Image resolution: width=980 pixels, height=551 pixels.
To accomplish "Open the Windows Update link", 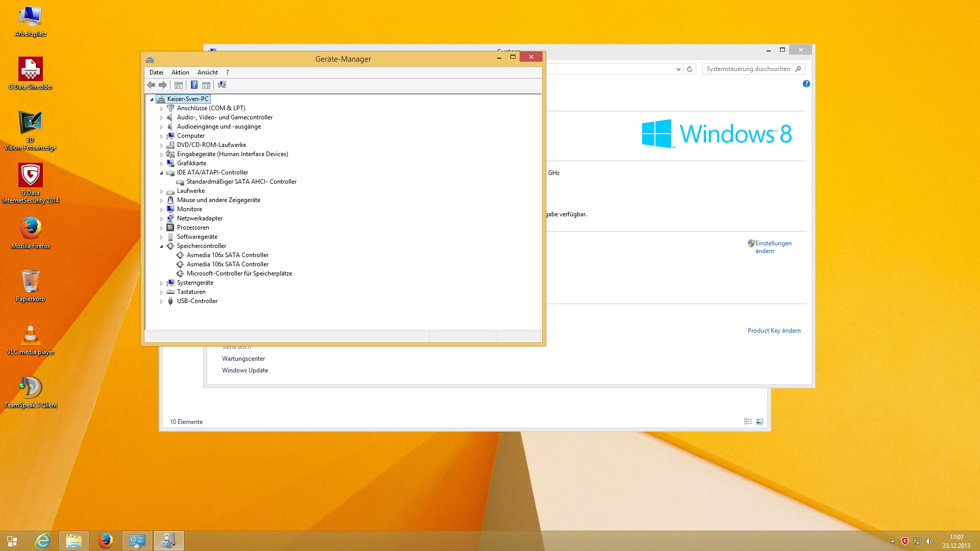I will [x=244, y=370].
